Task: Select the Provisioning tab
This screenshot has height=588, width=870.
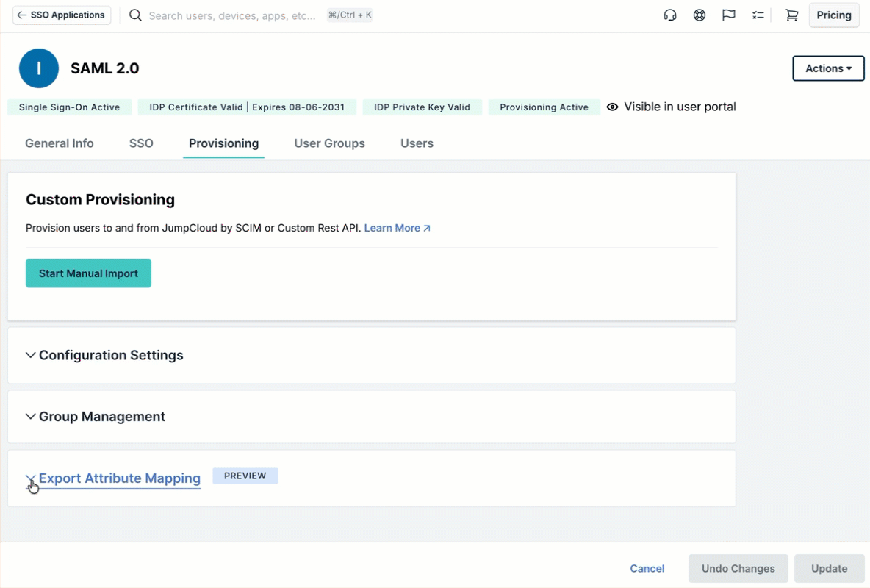Action: tap(223, 143)
